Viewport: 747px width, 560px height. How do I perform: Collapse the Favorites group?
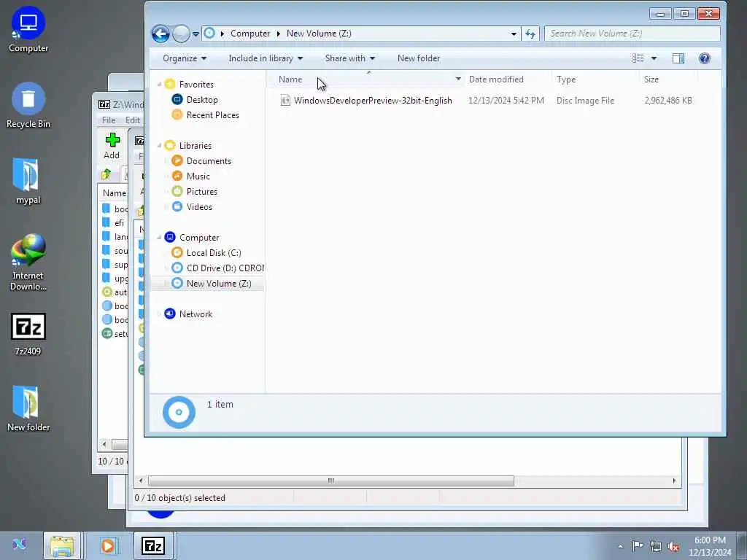tap(159, 85)
